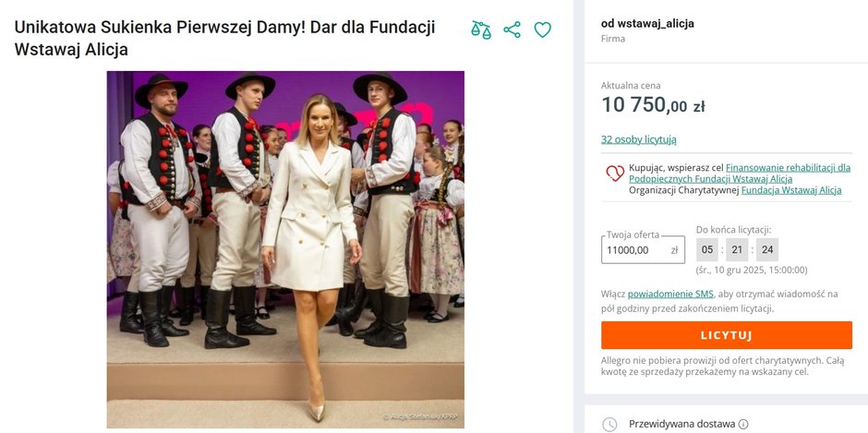868x433 pixels.
Task: Click the seconds countdown box showing 24
Action: pos(767,249)
